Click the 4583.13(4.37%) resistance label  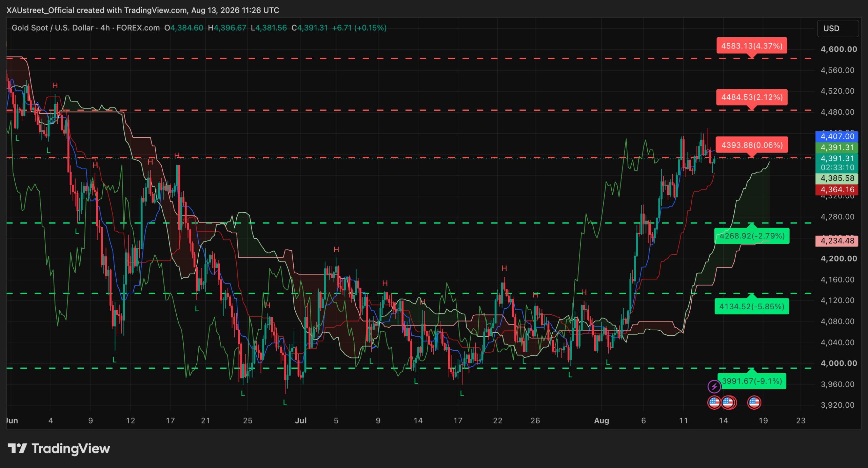point(752,46)
